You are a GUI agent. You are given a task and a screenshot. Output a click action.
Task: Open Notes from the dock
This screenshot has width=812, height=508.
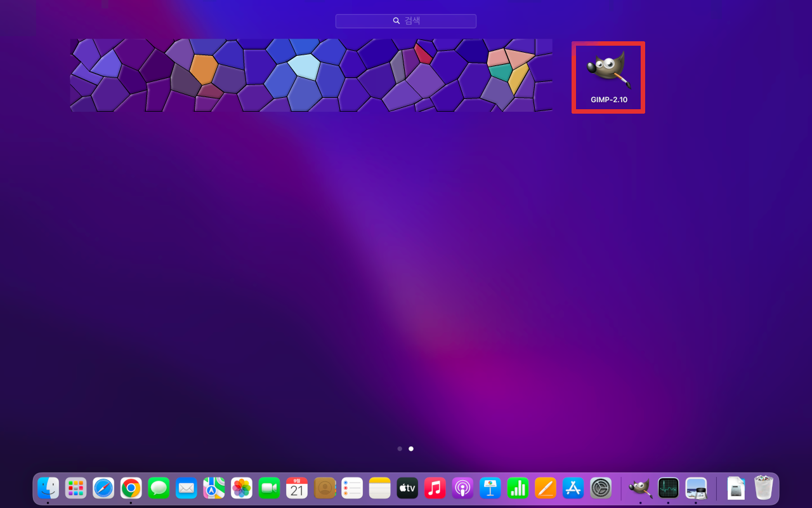click(380, 488)
